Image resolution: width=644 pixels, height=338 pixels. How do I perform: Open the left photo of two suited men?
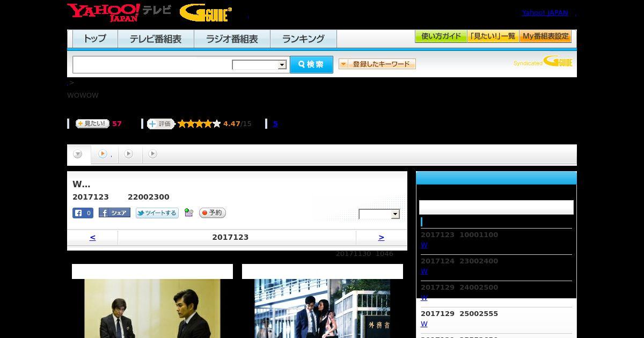pyautogui.click(x=152, y=308)
